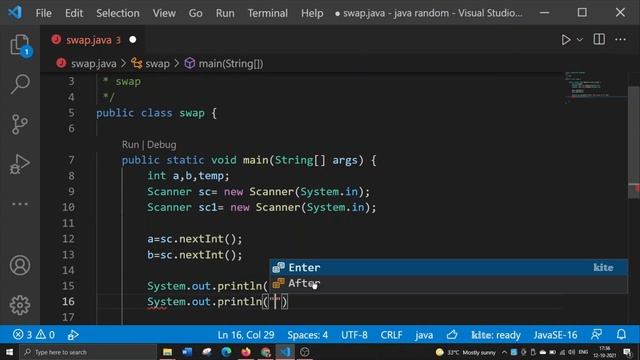Change the language mode via java

pos(424,335)
